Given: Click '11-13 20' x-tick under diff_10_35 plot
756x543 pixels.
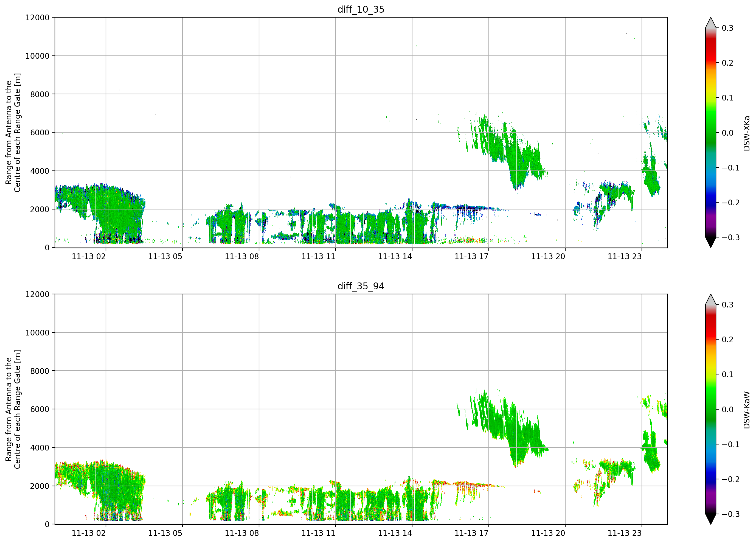Looking at the screenshot, I should pos(548,256).
